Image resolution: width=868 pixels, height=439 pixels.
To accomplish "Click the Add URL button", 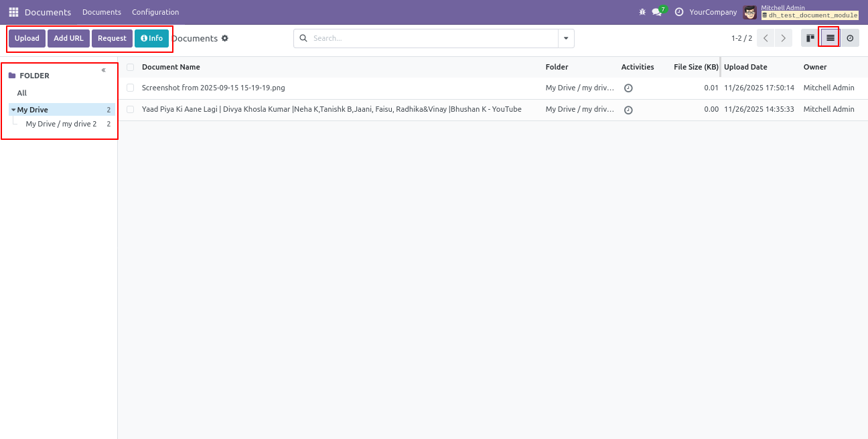I will click(x=68, y=38).
